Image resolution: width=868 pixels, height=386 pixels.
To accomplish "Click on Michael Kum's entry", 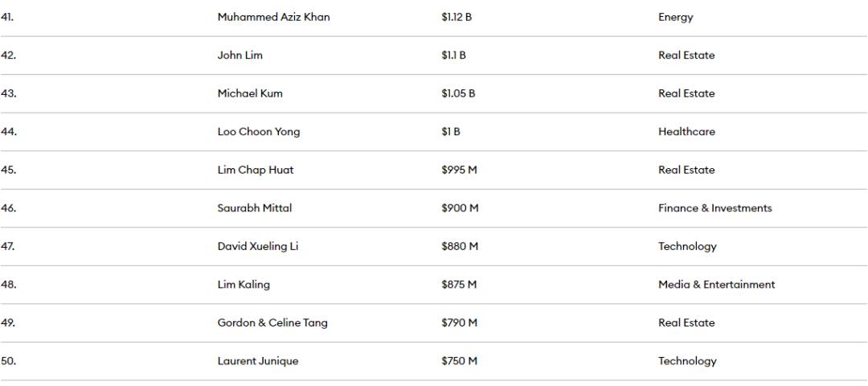I will tap(250, 93).
